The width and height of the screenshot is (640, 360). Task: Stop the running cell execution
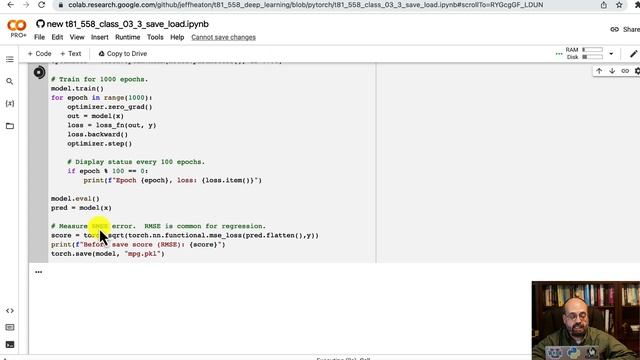point(39,73)
